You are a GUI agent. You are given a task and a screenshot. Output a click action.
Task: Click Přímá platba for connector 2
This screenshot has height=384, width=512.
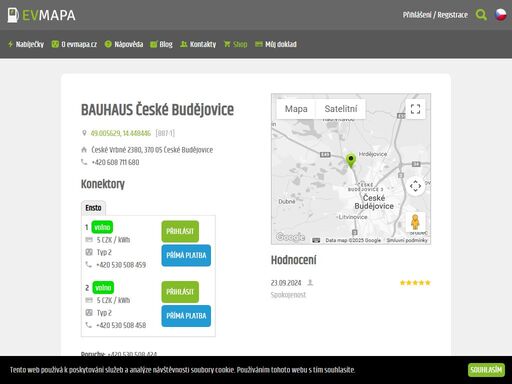click(186, 316)
